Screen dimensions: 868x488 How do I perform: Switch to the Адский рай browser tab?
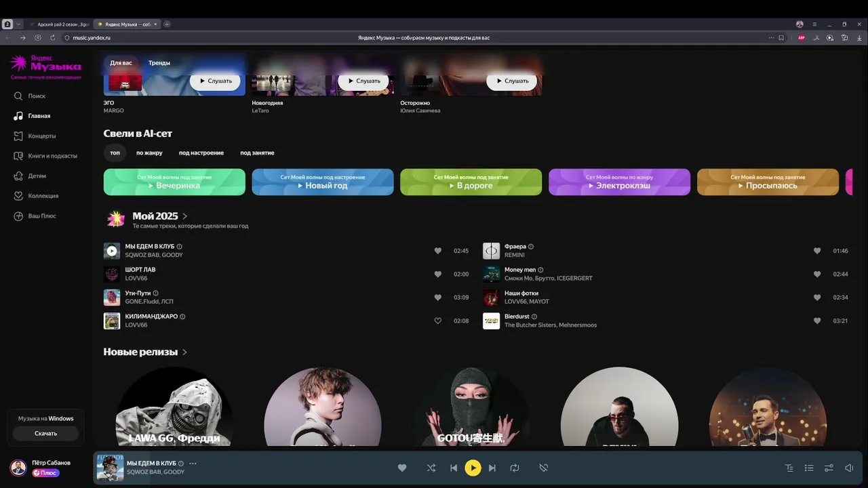click(60, 24)
